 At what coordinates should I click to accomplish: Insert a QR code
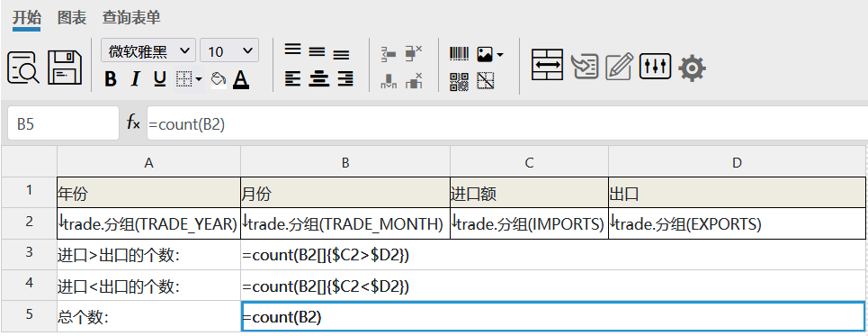click(x=459, y=81)
